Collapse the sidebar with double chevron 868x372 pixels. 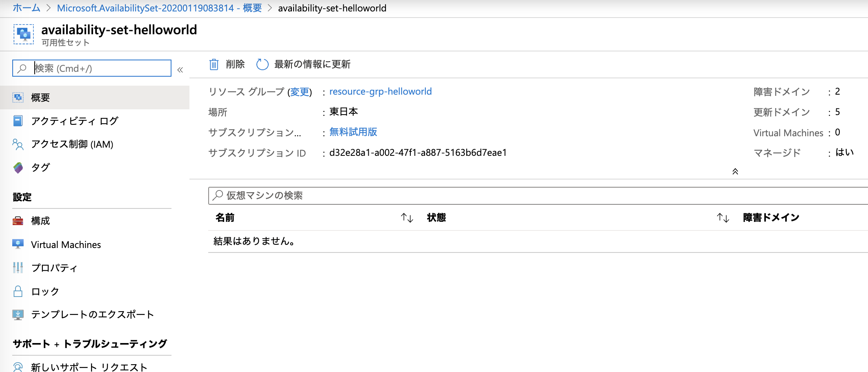click(x=180, y=70)
